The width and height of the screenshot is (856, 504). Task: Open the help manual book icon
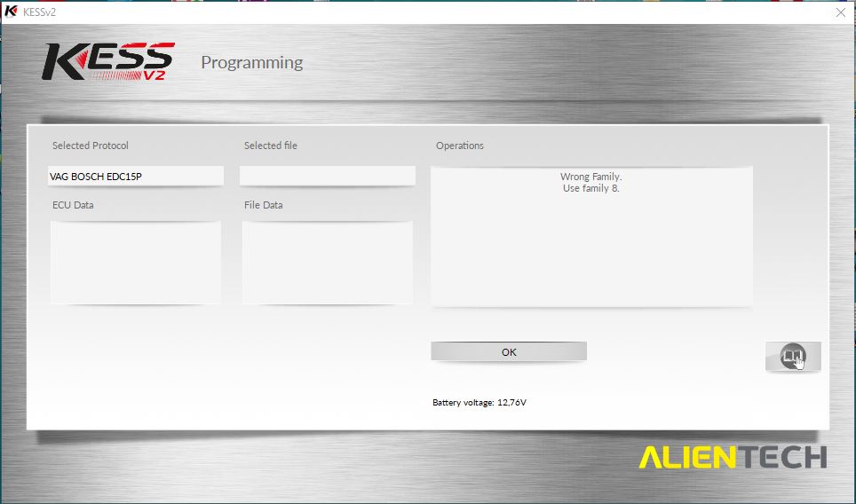793,356
